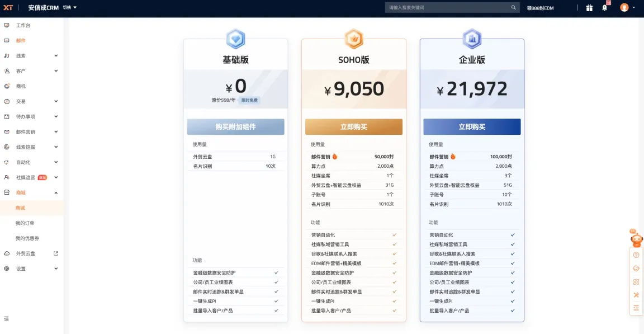Viewport: 644px width, 334px height.
Task: Open the 切换 switcher dropdown
Action: (x=70, y=8)
